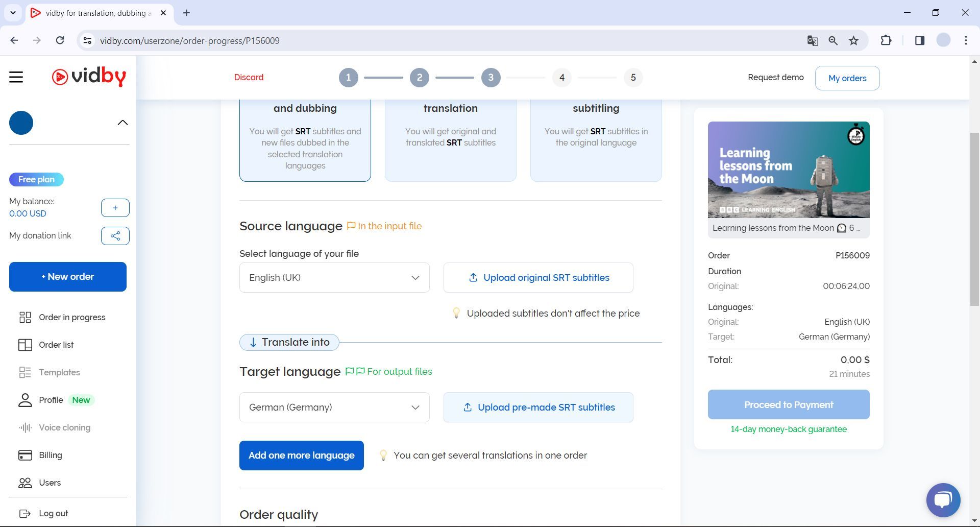Add funds using the plus icon

(x=115, y=208)
